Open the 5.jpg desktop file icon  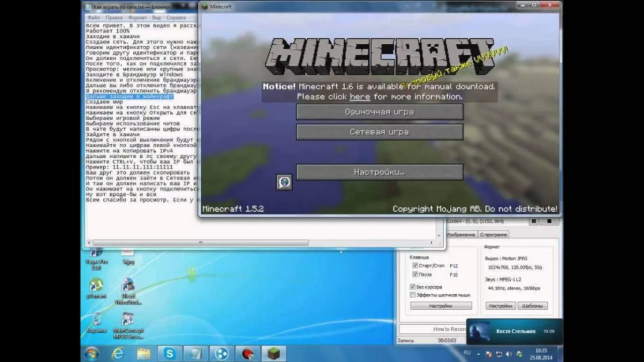tap(128, 256)
